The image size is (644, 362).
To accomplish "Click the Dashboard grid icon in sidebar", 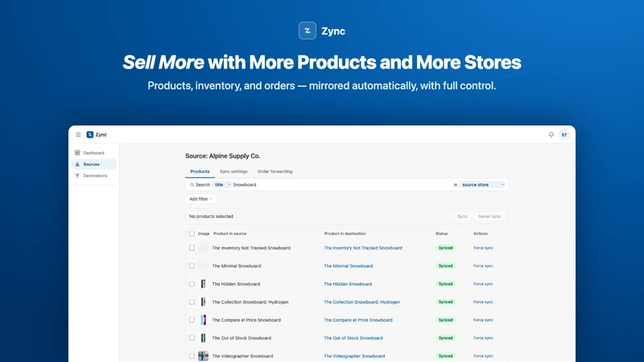I will 77,153.
